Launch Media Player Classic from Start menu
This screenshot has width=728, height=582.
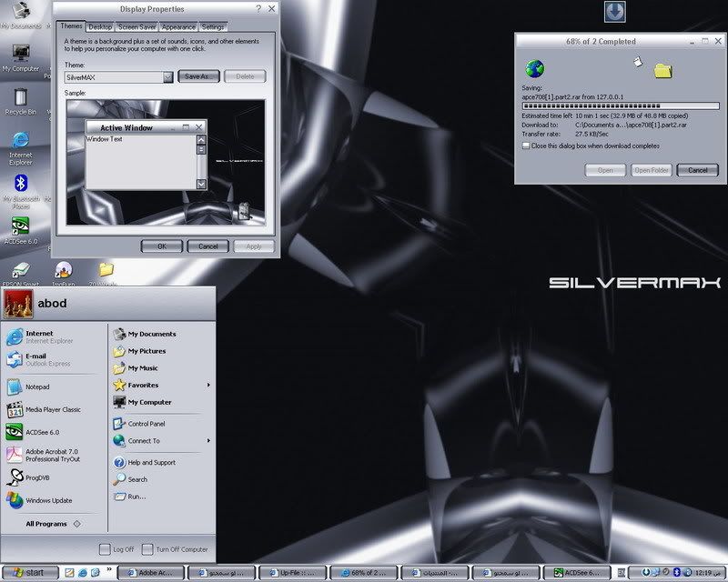[44, 410]
